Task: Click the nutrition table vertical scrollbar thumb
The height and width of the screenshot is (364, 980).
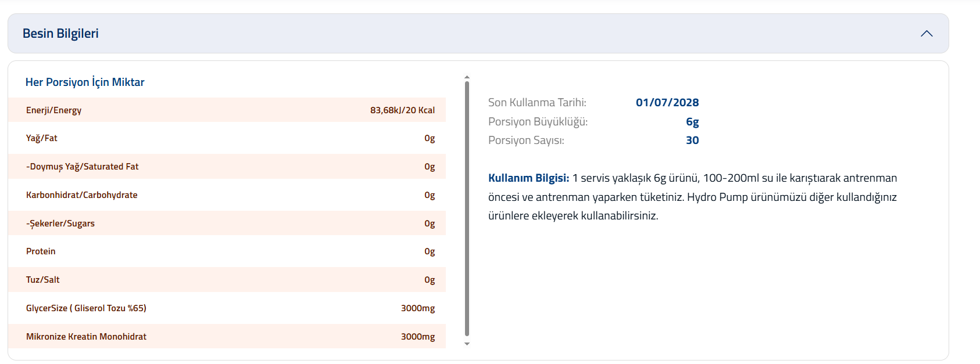Action: (467, 209)
